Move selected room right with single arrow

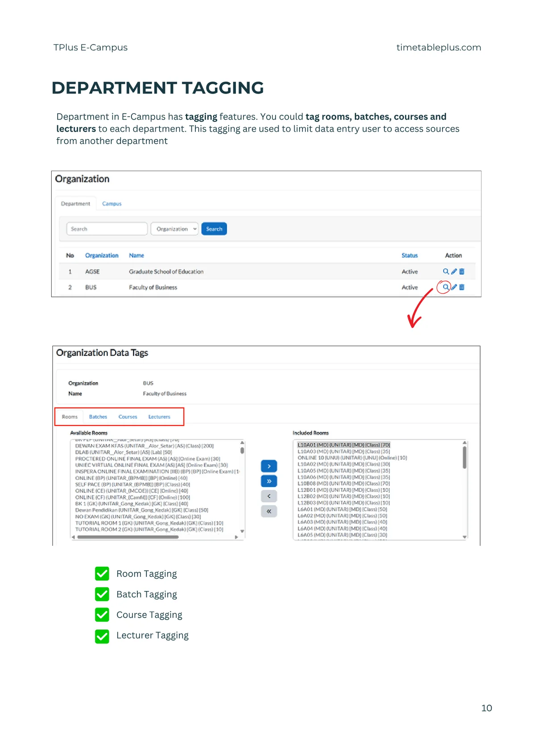pyautogui.click(x=269, y=466)
